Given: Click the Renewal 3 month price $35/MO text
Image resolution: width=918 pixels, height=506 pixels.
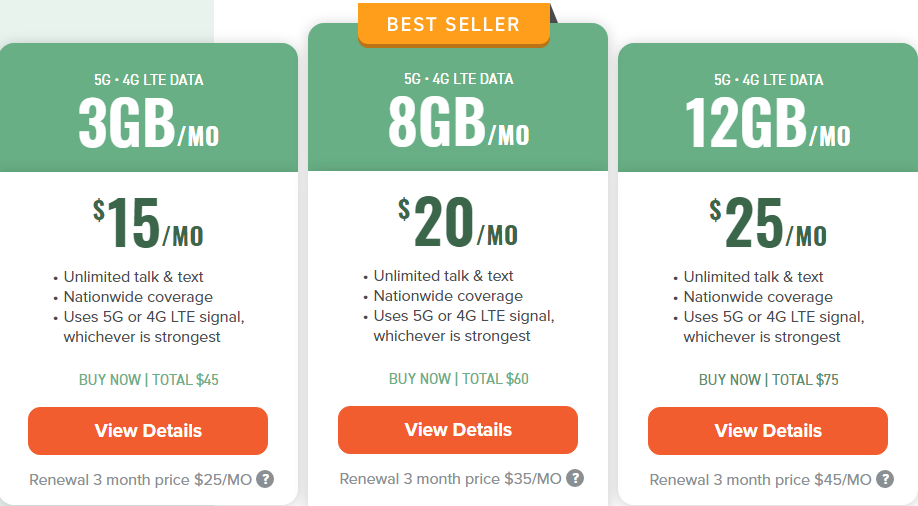Looking at the screenshot, I should pos(450,478).
